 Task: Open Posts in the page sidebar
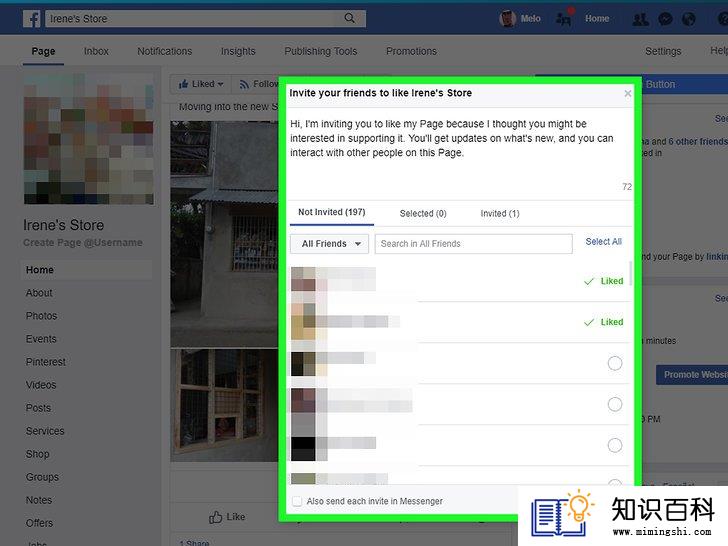tap(38, 408)
